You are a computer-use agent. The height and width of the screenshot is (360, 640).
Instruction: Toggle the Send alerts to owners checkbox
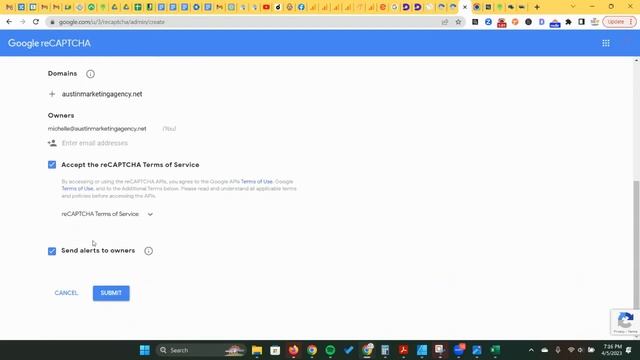[52, 251]
